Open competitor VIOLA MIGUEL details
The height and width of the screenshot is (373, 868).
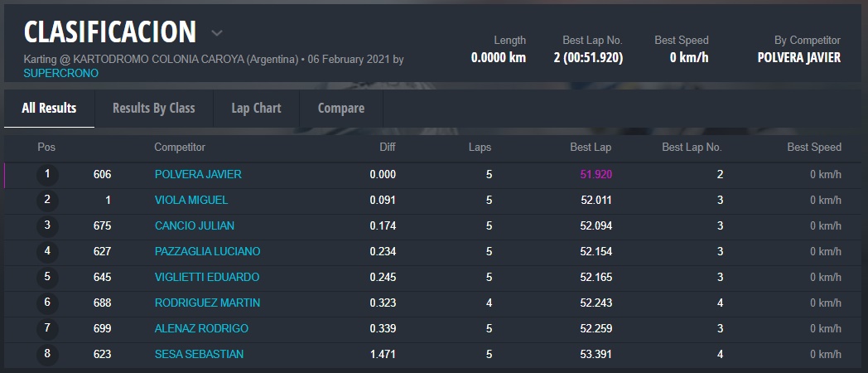click(191, 200)
